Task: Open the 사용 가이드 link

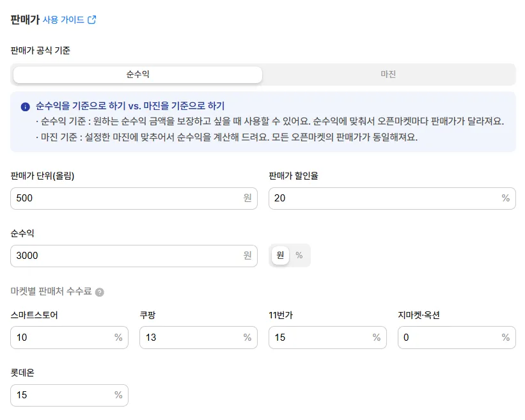Action: [63, 20]
